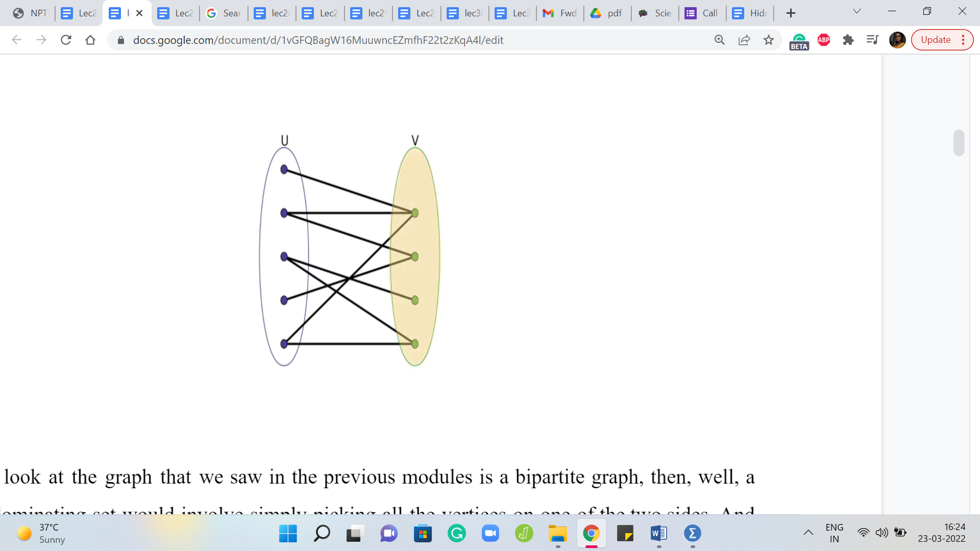Open the media control playlist icon

click(872, 40)
